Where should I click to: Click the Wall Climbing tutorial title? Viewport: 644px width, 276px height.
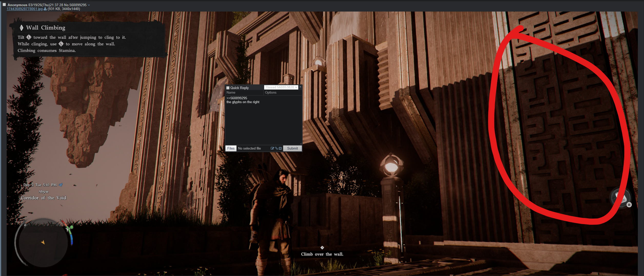click(x=46, y=27)
